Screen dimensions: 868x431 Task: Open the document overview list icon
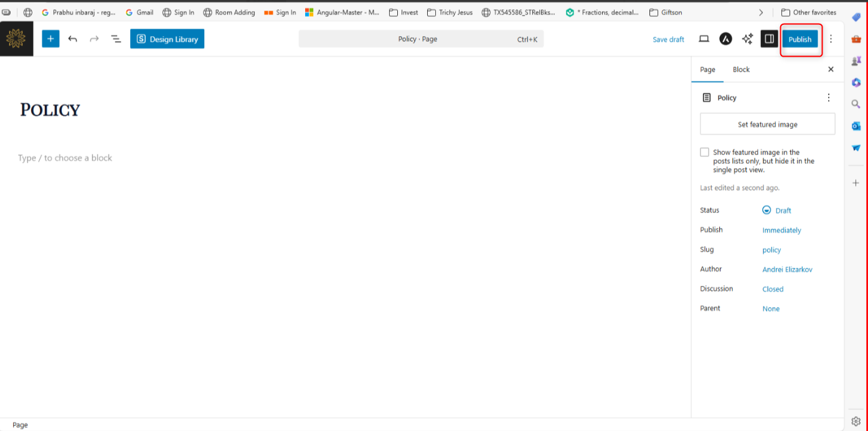(116, 39)
